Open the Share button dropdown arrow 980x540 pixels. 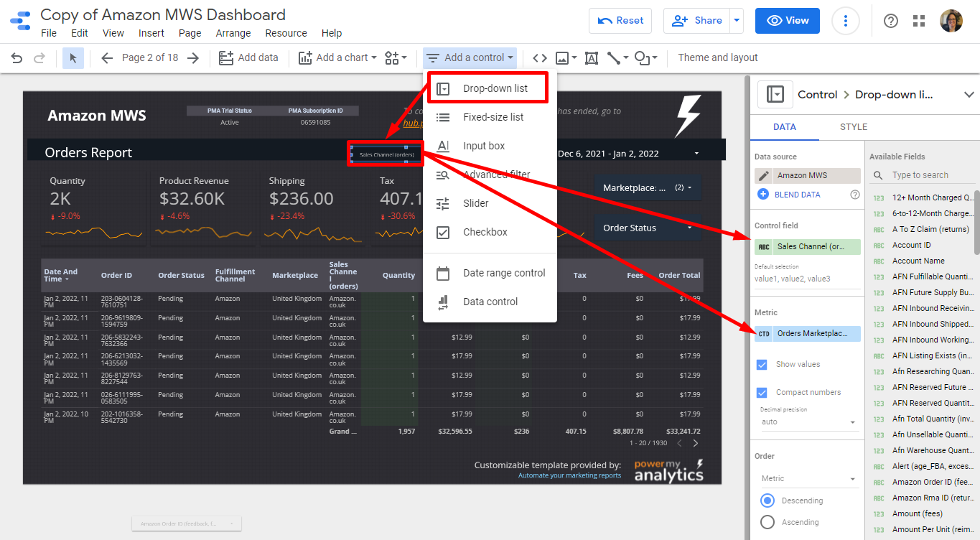pos(736,21)
